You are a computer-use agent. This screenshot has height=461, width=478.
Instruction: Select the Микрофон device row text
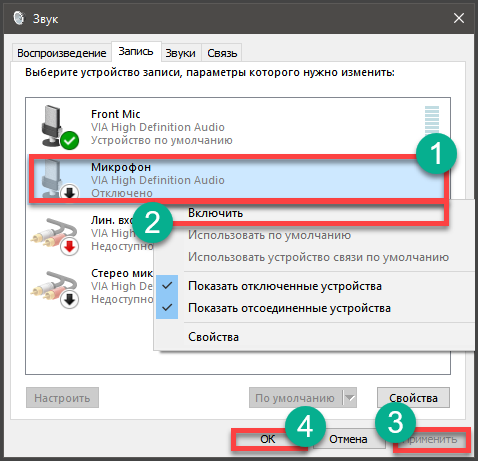[x=121, y=167]
